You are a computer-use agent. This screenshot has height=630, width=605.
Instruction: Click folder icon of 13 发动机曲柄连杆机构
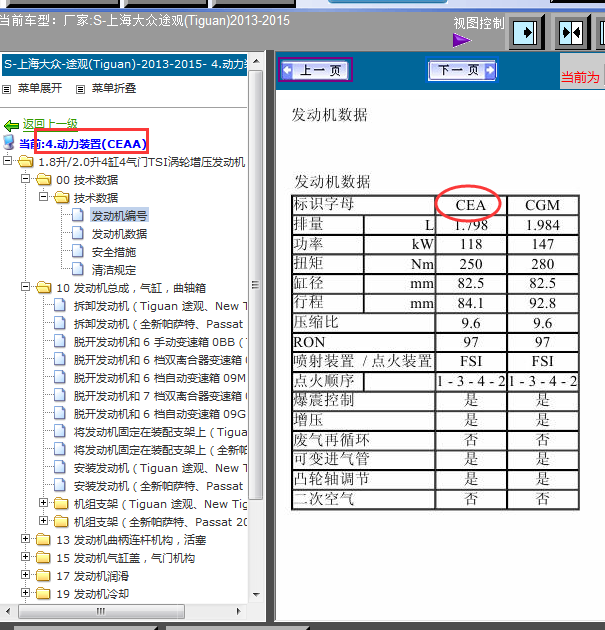pos(43,540)
